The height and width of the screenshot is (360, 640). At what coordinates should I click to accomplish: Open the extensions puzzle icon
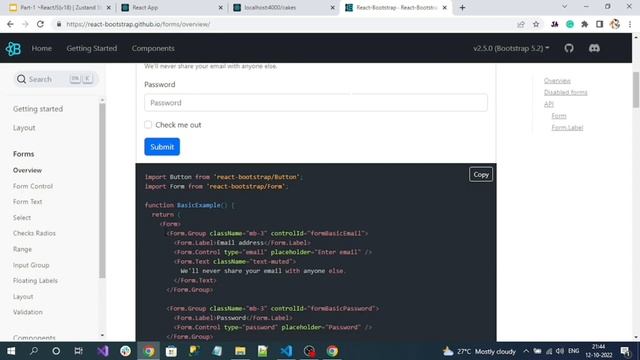[584, 24]
